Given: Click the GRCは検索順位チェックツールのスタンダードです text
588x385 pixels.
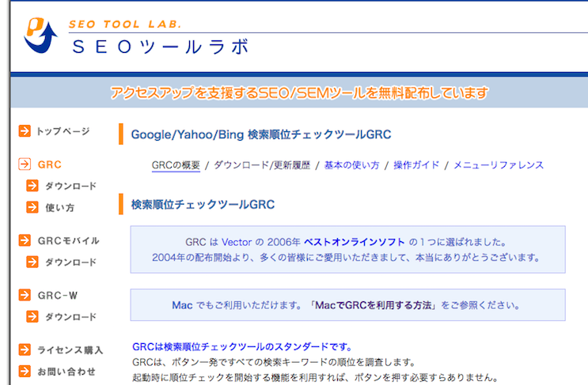Looking at the screenshot, I should pyautogui.click(x=242, y=347).
